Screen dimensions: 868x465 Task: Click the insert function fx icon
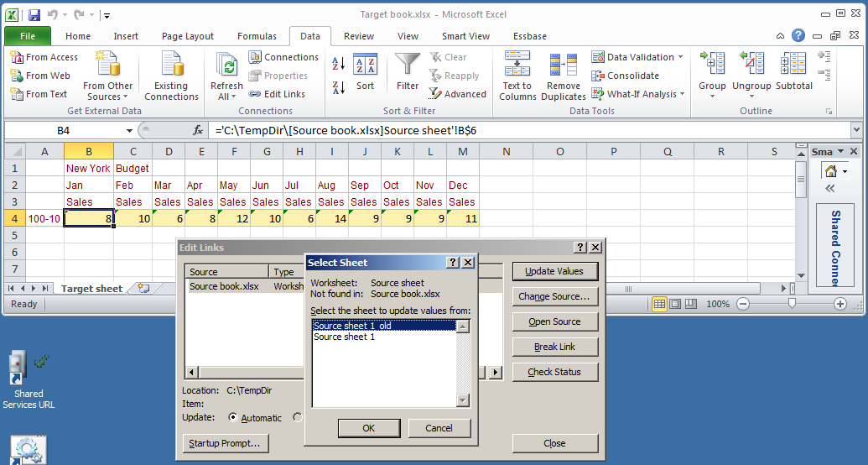(x=198, y=130)
